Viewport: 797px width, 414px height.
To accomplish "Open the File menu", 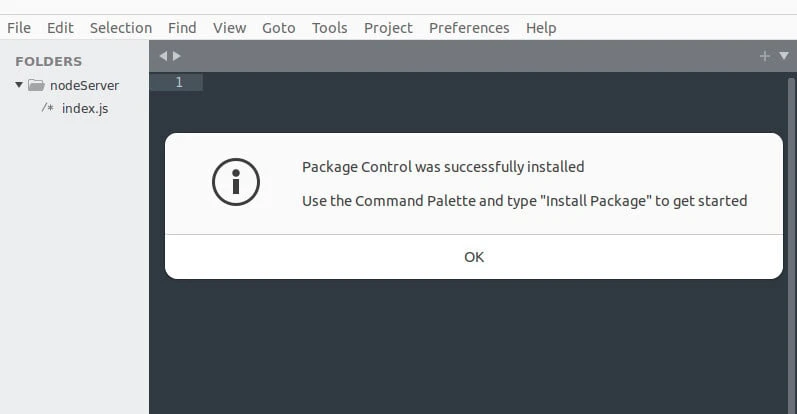I will (x=19, y=28).
